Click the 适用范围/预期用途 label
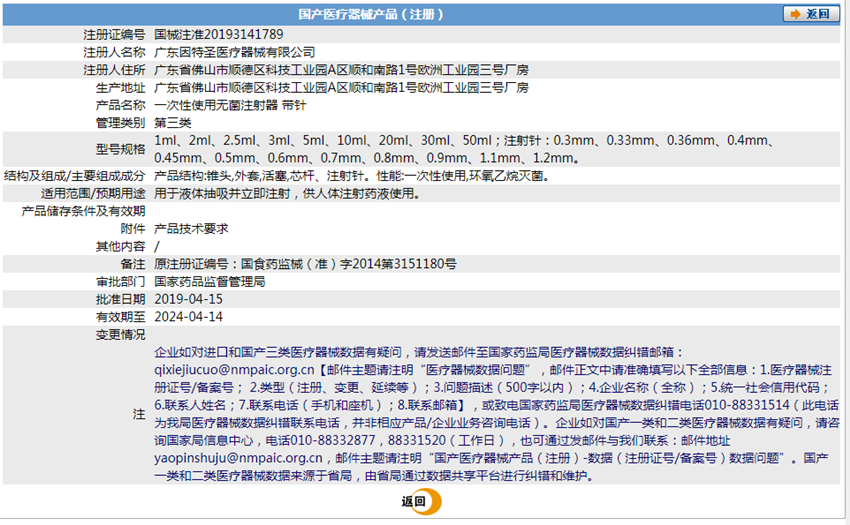Image resolution: width=850 pixels, height=525 pixels. point(93,194)
